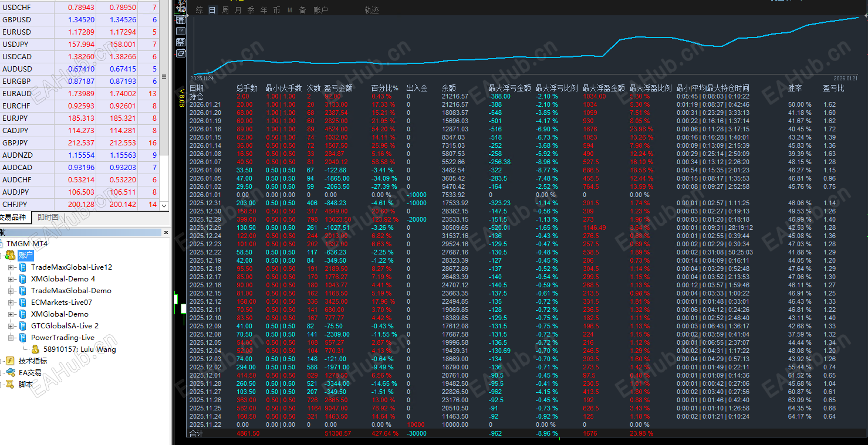Select the daily (日) statistics toggle
This screenshot has height=445, width=868.
(211, 9)
